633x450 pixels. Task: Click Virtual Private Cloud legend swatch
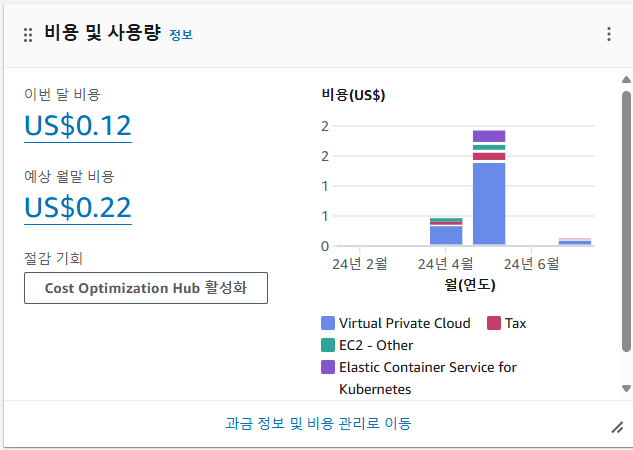[x=328, y=323]
